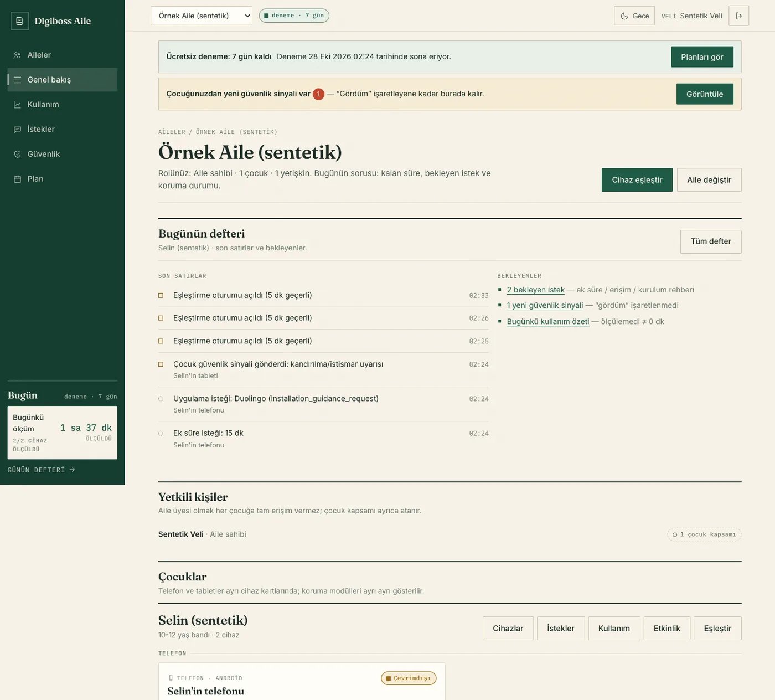
Task: Click the Güvenlik shield icon
Action: coord(17,154)
